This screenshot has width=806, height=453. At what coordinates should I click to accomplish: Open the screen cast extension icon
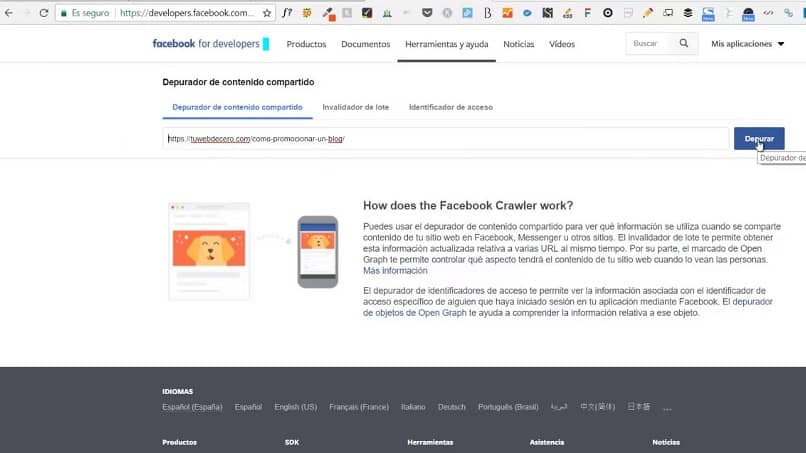pos(668,13)
